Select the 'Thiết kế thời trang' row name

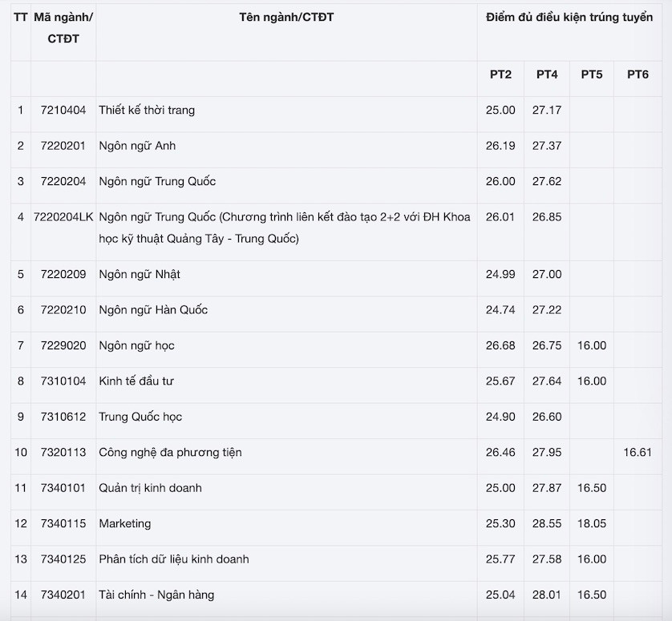[x=147, y=111]
